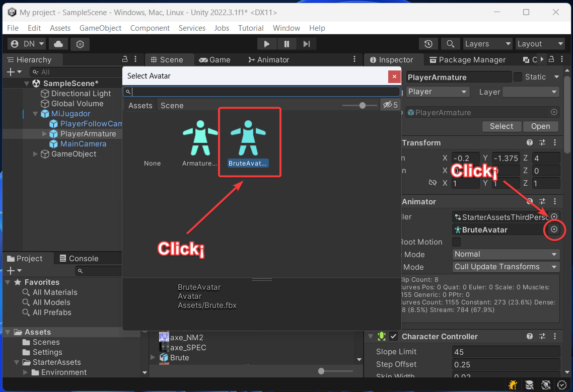Image resolution: width=573 pixels, height=392 pixels.
Task: Select the Scenes folder in Project
Action: [x=46, y=342]
